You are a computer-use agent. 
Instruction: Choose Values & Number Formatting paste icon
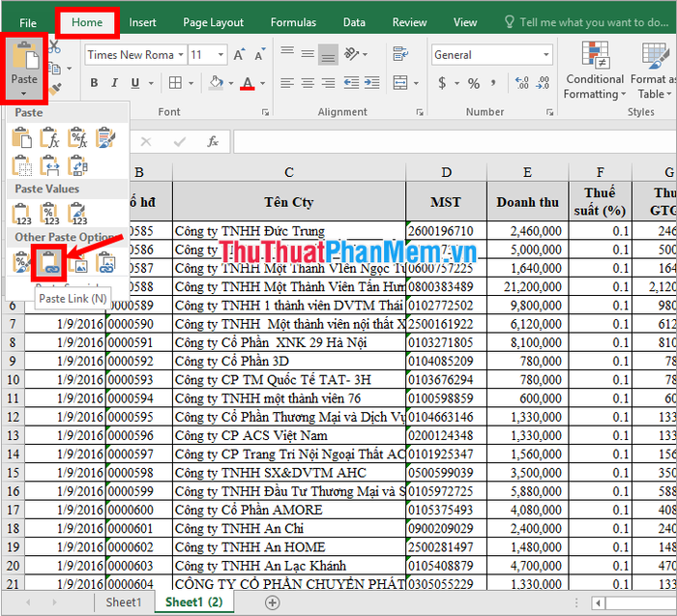point(49,214)
